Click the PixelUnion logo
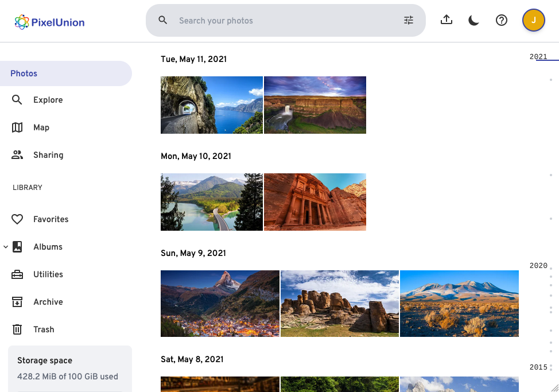This screenshot has width=559, height=392. [50, 22]
